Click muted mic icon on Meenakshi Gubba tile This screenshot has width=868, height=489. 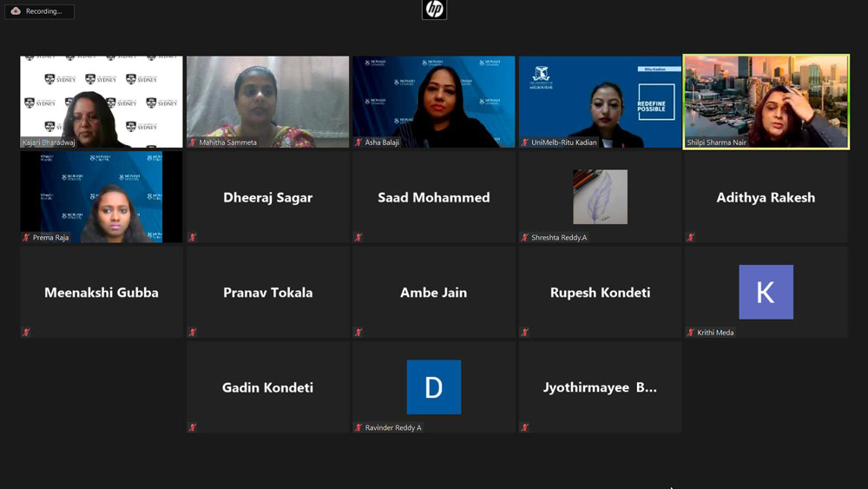26,333
